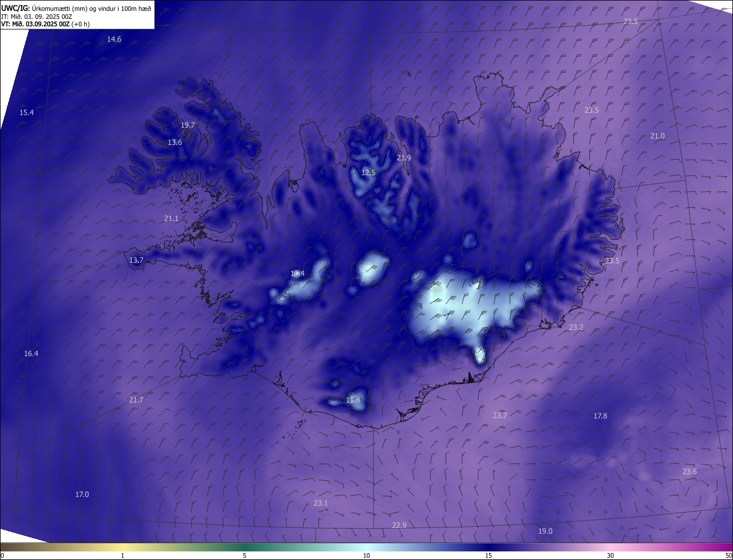Click the 15.4 value label
The width and height of the screenshot is (733, 560).
pos(27,113)
